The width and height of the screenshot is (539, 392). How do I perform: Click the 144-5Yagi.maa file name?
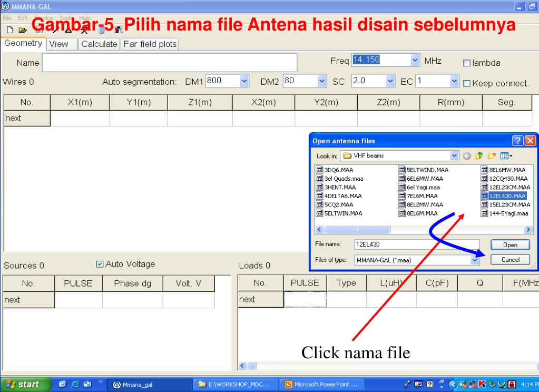point(508,213)
